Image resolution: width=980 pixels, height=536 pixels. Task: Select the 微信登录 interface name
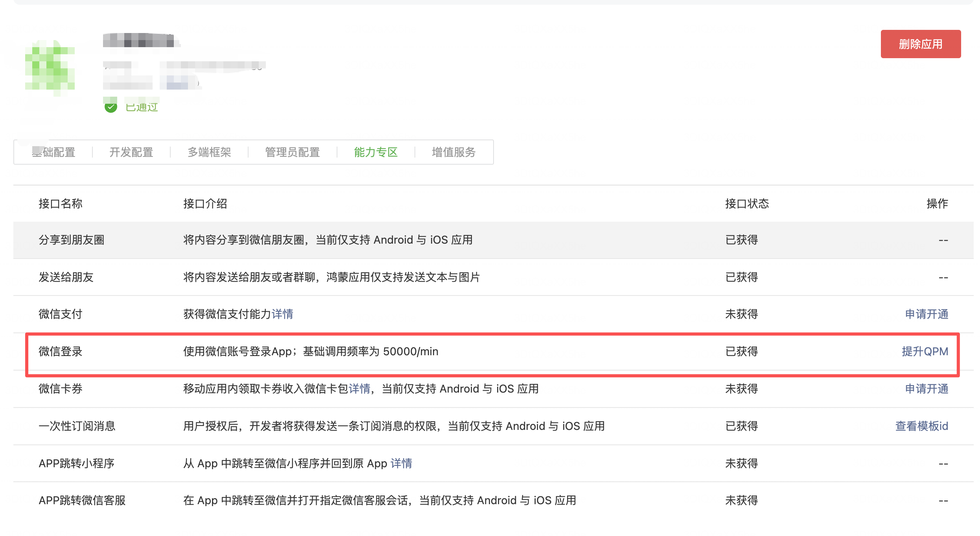coord(61,351)
